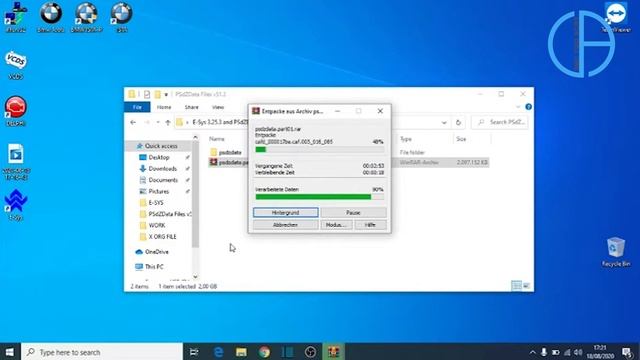Image resolution: width=640 pixels, height=360 pixels.
Task: Open OBS Studio from taskbar
Action: [x=310, y=352]
